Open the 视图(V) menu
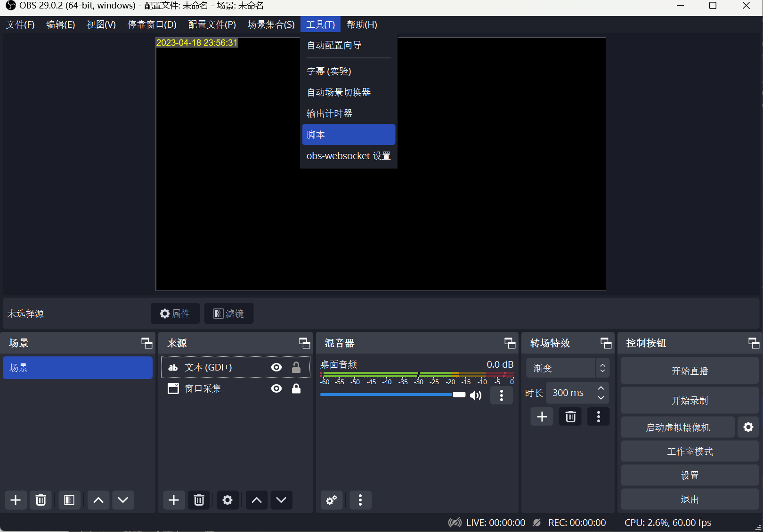This screenshot has height=532, width=763. (x=101, y=24)
